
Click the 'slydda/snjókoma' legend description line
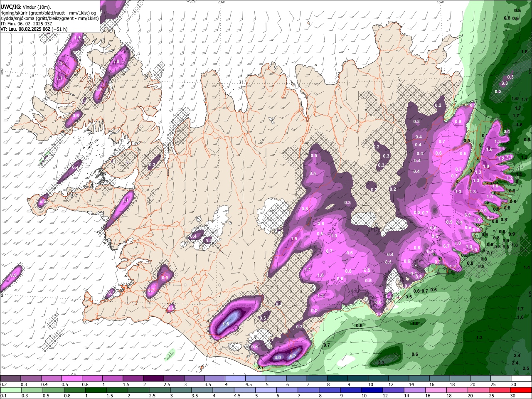point(49,18)
